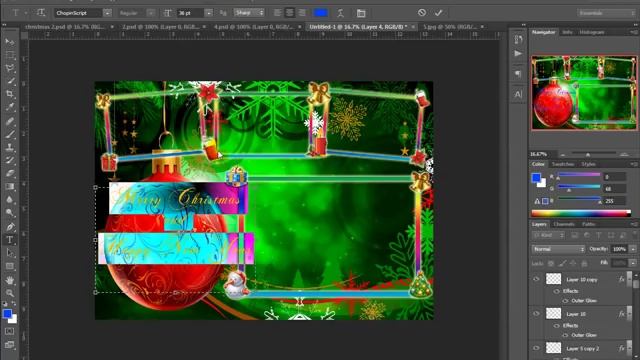Select the Clone Stamp tool
This screenshot has height=360, width=640.
(10, 147)
